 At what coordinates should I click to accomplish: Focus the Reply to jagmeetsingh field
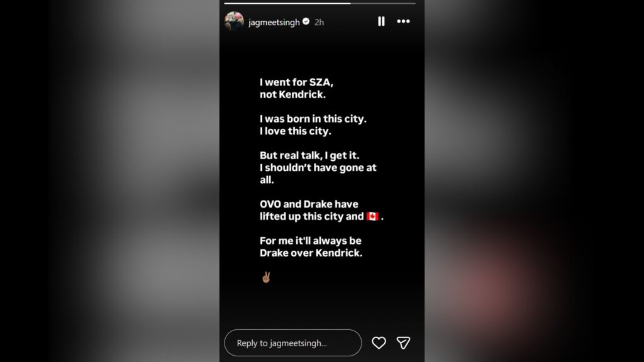[x=293, y=343]
